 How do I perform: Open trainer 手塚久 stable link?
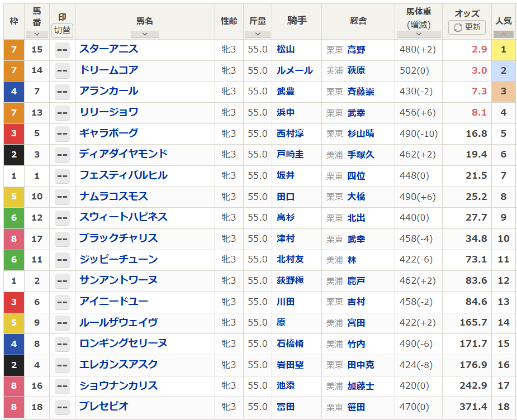coord(361,155)
